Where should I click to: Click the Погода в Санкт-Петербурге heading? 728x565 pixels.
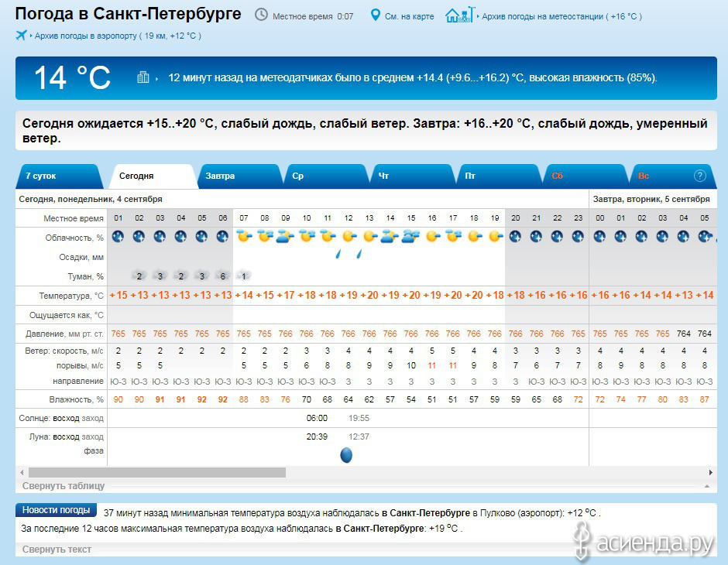(x=128, y=14)
